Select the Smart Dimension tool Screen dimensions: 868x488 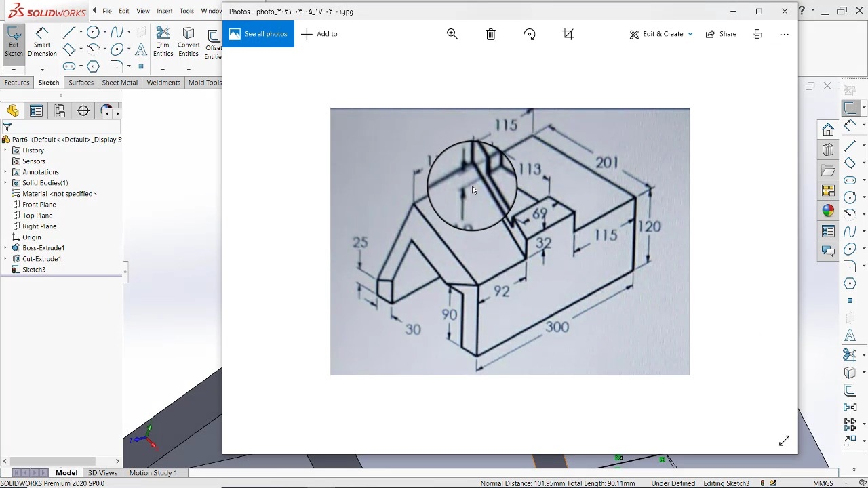(42, 42)
